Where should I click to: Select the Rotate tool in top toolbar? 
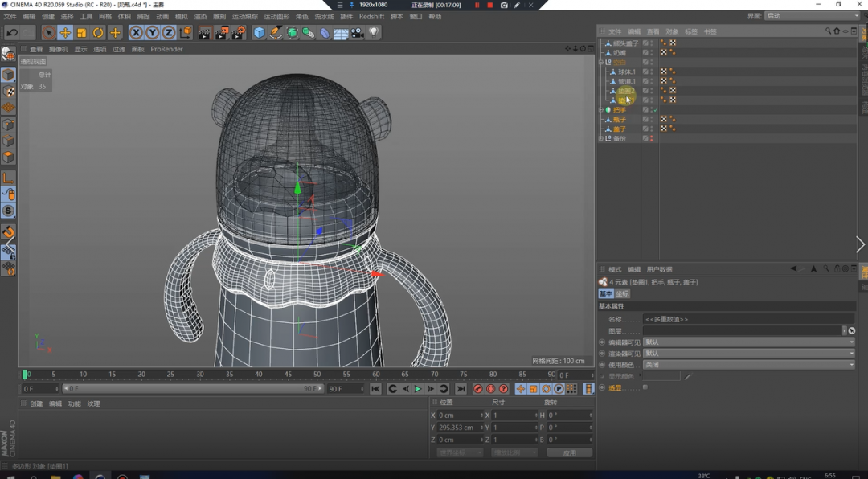[98, 33]
